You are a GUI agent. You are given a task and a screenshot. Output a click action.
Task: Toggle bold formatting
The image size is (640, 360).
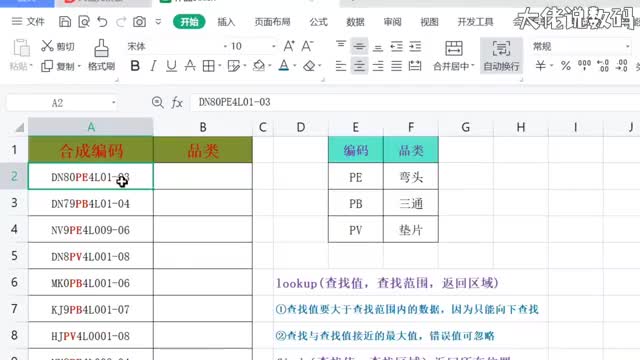click(135, 66)
